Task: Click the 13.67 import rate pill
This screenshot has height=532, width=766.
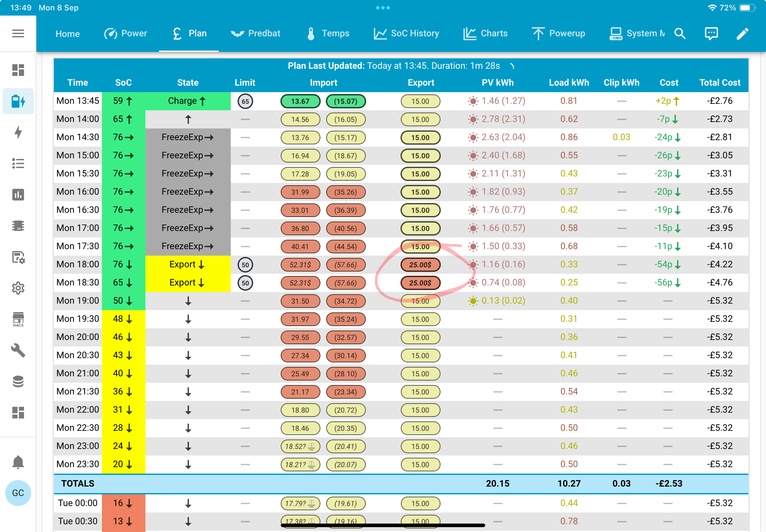Action: coord(300,101)
